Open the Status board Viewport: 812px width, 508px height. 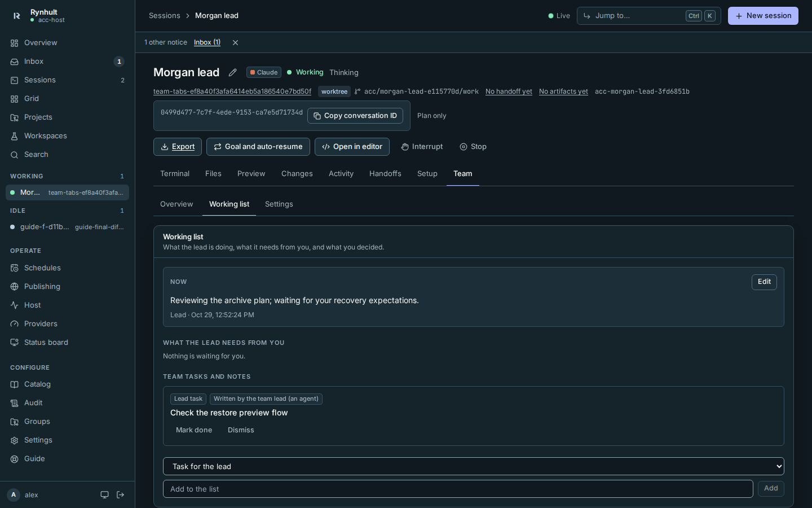pyautogui.click(x=68, y=343)
